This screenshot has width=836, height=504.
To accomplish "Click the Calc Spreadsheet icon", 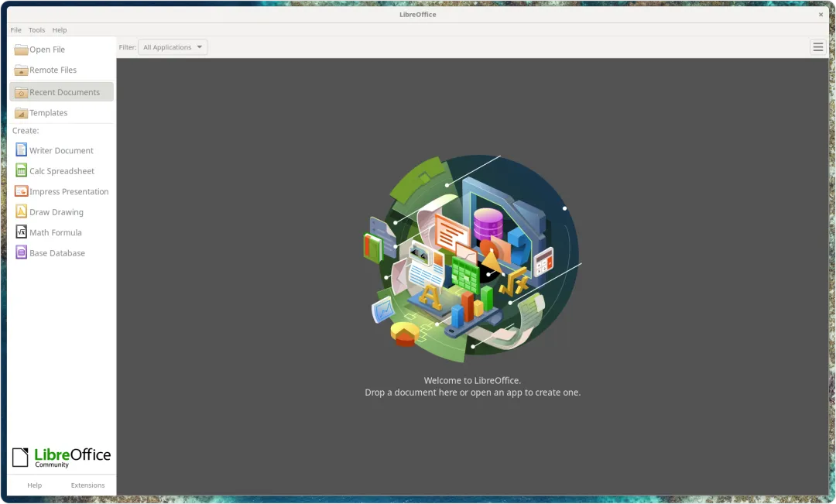I will (21, 170).
